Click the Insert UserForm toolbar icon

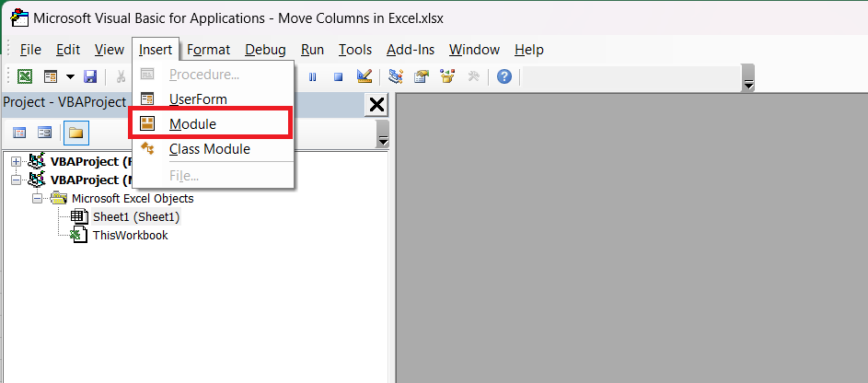point(51,76)
